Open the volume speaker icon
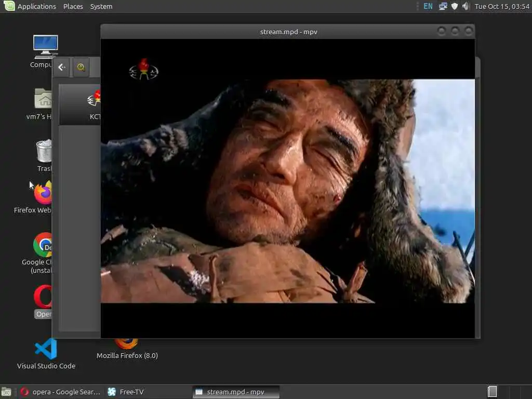 point(465,6)
